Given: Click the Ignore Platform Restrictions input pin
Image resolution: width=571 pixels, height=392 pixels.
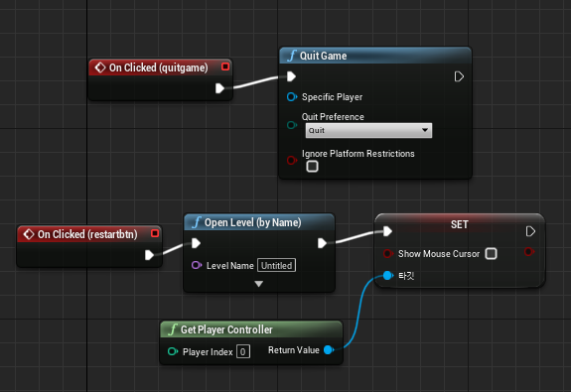Looking at the screenshot, I should click(x=292, y=160).
